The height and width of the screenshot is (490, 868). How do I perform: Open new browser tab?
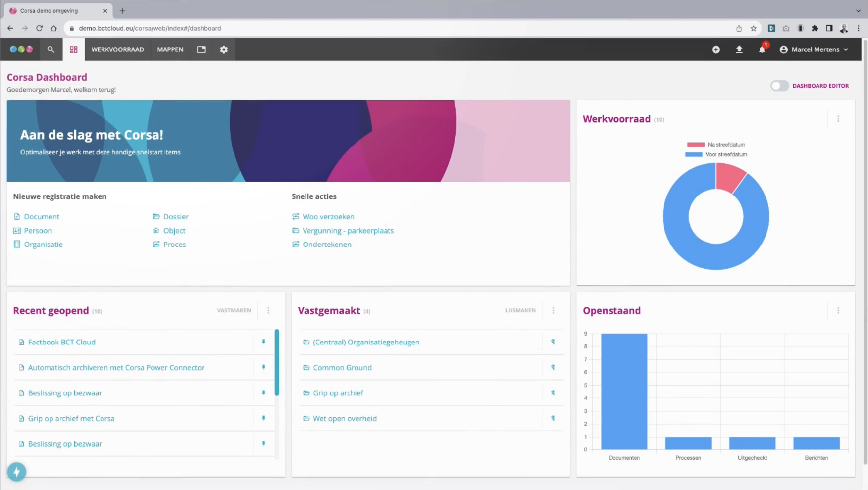122,10
